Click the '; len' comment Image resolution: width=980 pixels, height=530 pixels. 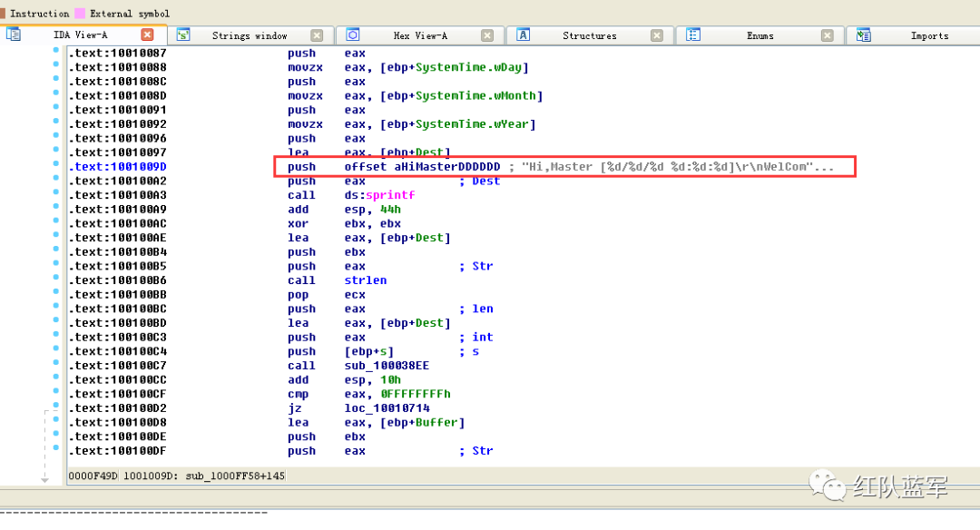475,309
